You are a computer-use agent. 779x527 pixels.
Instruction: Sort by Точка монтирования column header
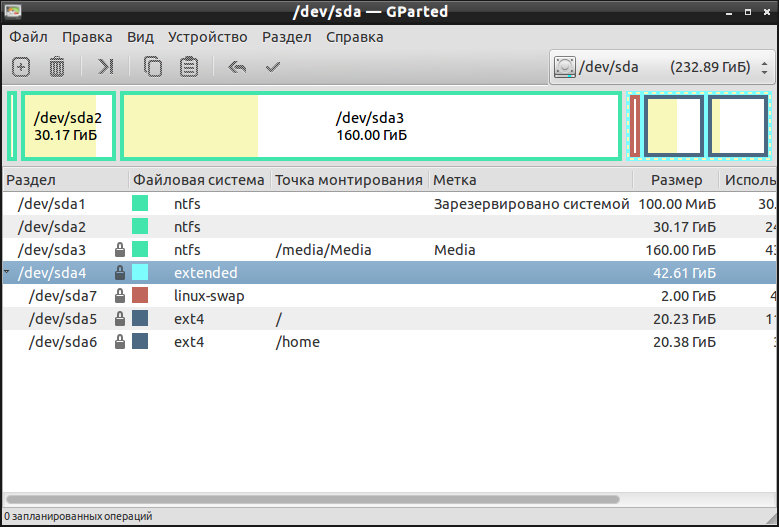pyautogui.click(x=350, y=180)
